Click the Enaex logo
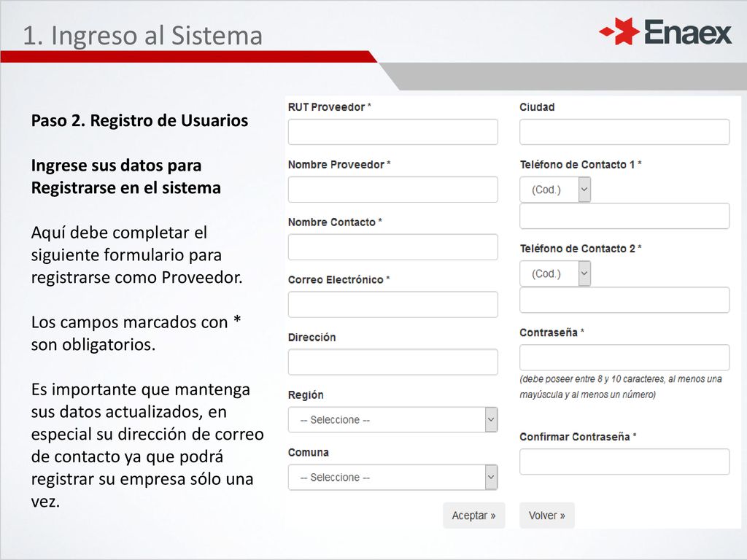 pos(665,32)
